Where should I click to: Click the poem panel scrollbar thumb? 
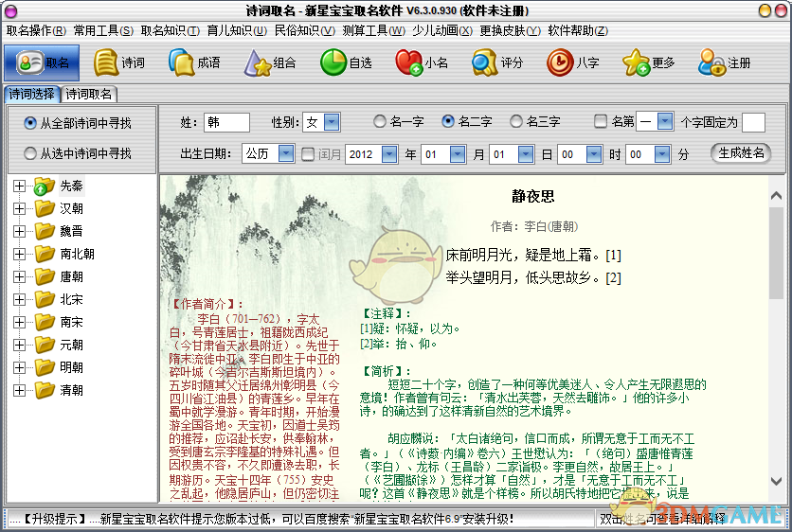[776, 254]
